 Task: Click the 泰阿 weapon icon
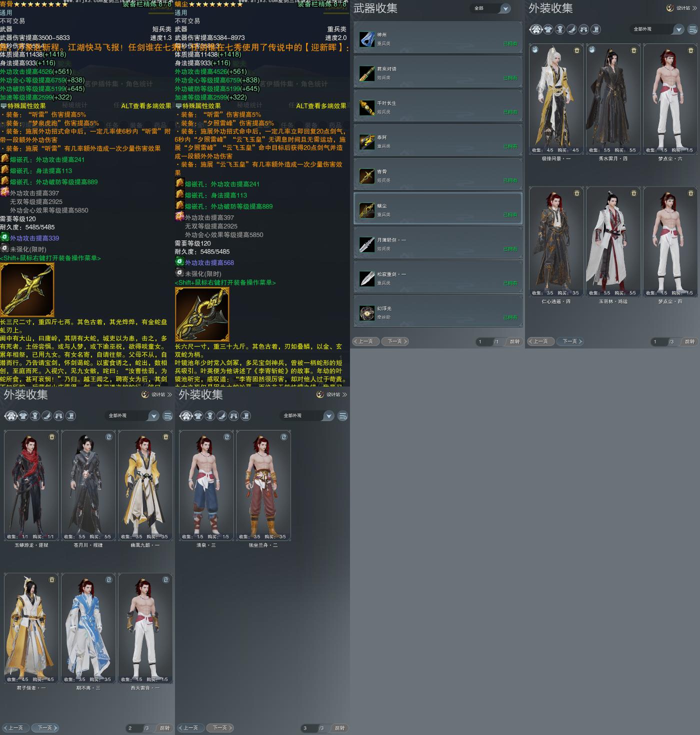coord(367,142)
